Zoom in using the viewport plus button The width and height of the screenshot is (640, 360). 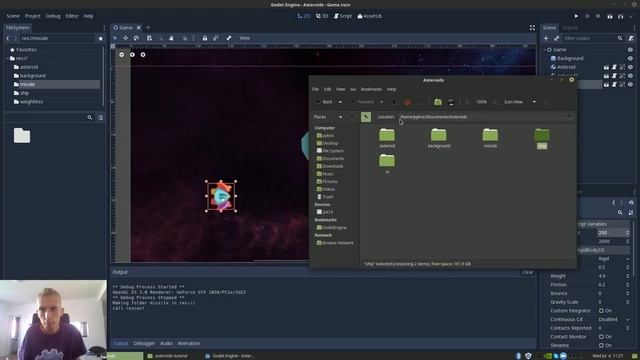click(143, 54)
